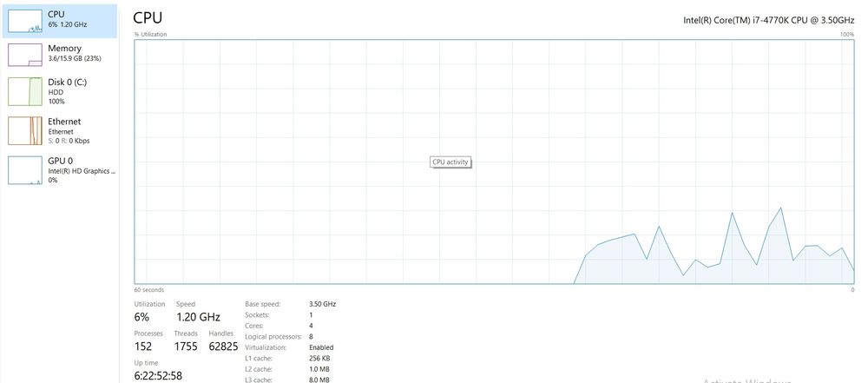Click the Processes count 152
The height and width of the screenshot is (383, 868).
point(143,347)
